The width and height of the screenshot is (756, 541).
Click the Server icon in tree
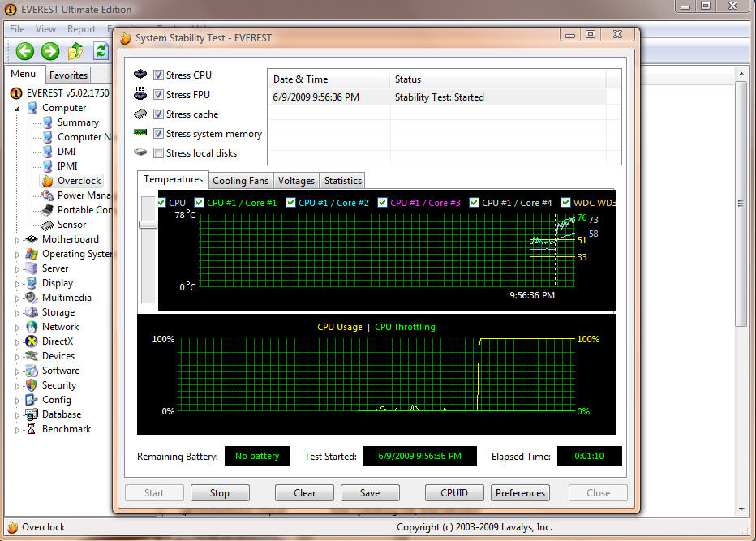pos(32,268)
